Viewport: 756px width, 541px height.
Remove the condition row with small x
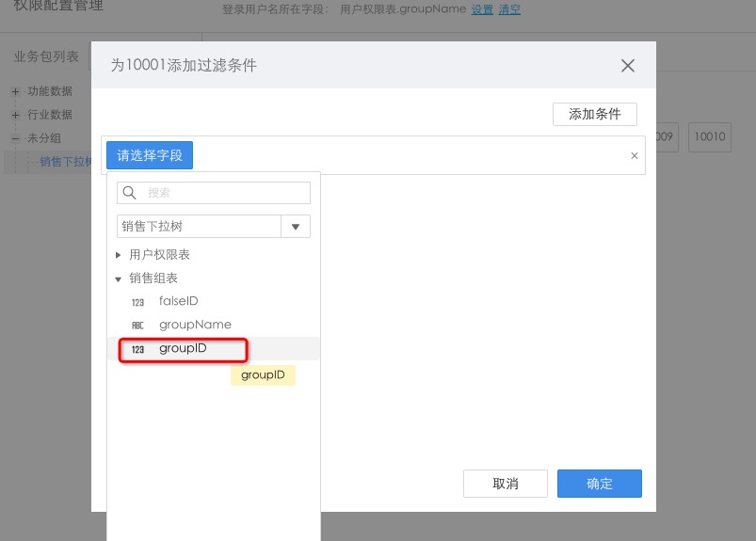[x=634, y=155]
